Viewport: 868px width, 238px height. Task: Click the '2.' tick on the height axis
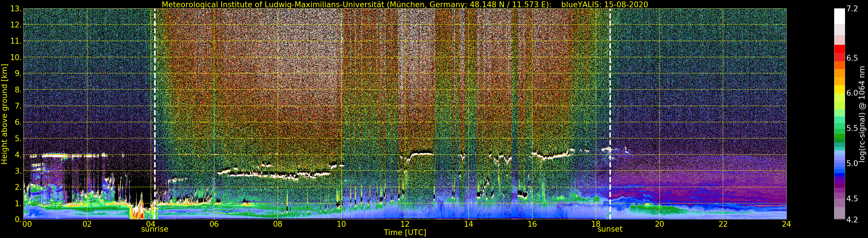[18, 187]
